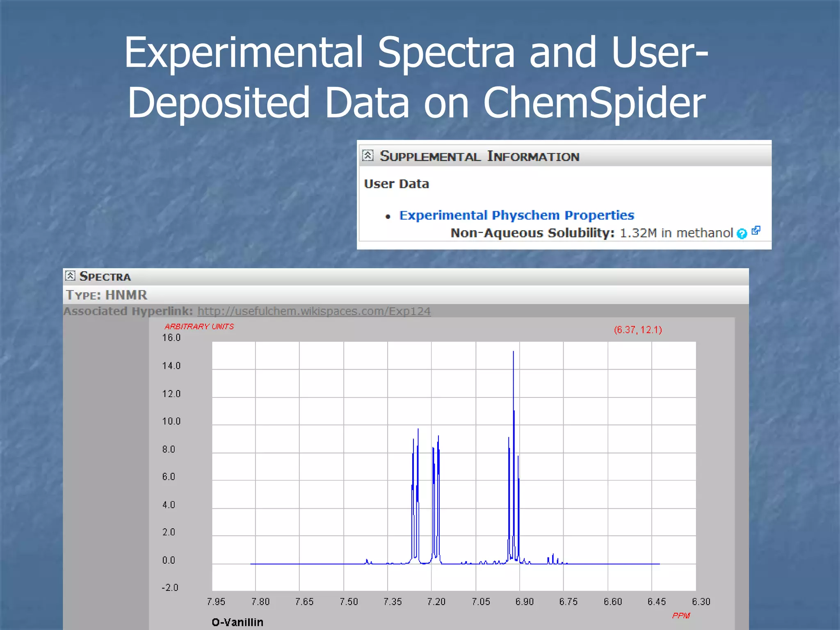
Task: Click the red PPM axis label
Action: (x=681, y=615)
